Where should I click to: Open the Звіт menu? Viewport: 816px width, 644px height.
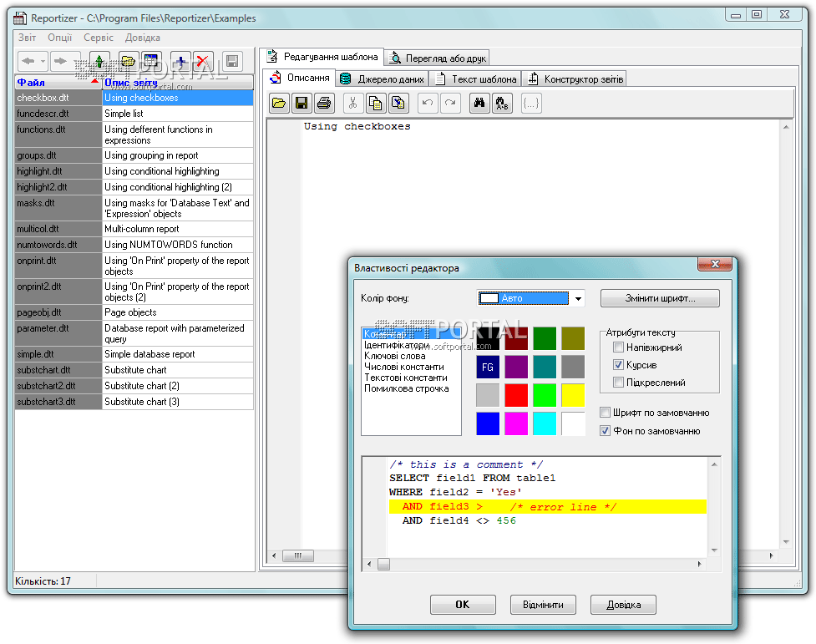[27, 38]
